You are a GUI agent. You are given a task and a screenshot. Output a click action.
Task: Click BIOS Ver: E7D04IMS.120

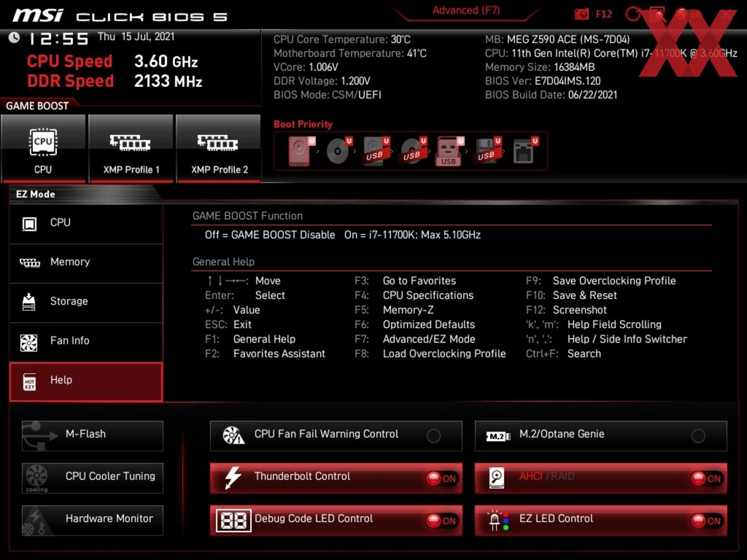(x=543, y=81)
